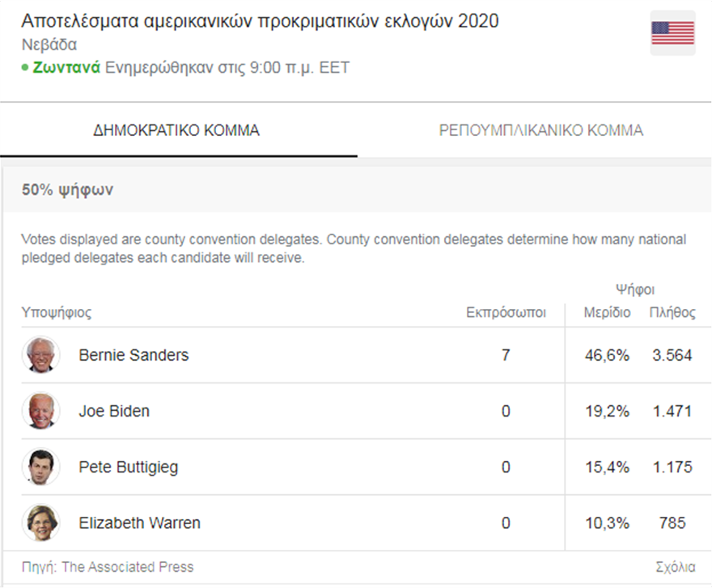Click the green Ζωντανά live indicator
This screenshot has height=588, width=712.
[x=66, y=67]
